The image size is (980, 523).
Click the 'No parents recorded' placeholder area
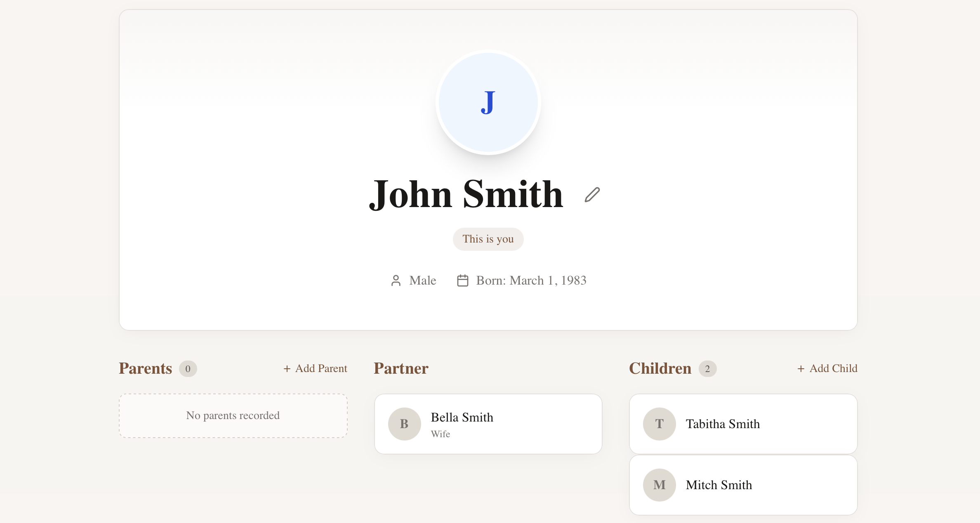point(233,415)
